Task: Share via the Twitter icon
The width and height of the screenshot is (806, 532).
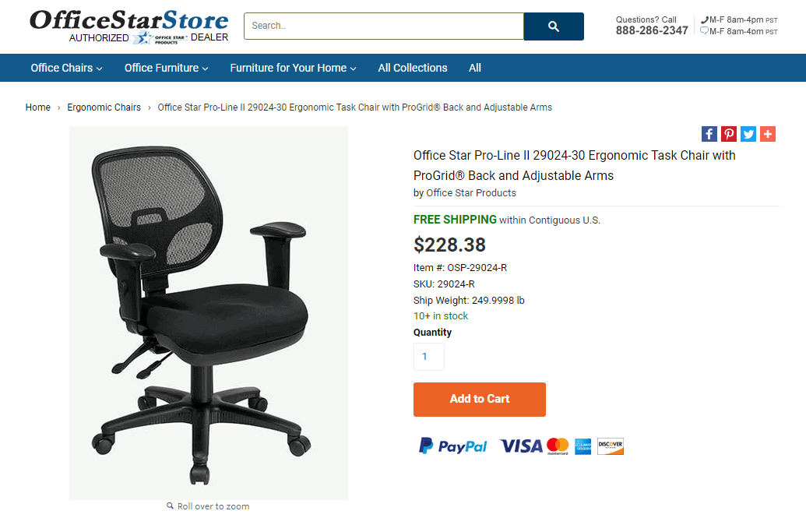Action: (748, 134)
